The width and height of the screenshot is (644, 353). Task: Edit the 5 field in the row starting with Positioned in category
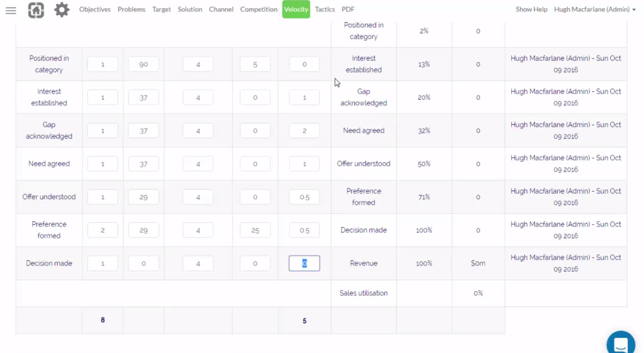pos(255,64)
